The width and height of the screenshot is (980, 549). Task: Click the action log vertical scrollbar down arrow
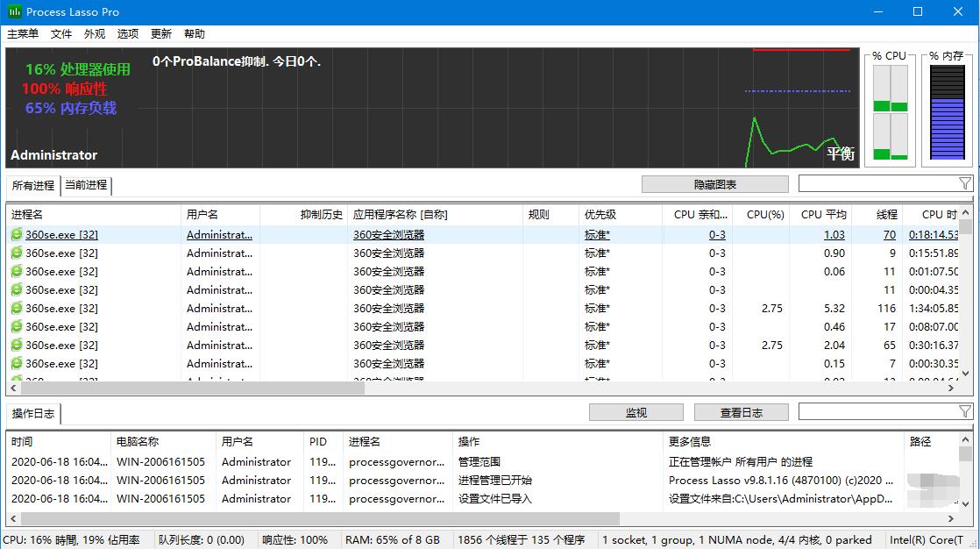pyautogui.click(x=966, y=504)
